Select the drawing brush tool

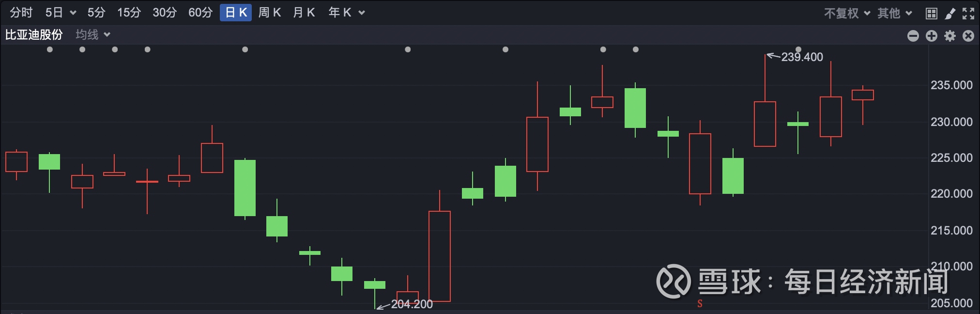click(x=950, y=13)
